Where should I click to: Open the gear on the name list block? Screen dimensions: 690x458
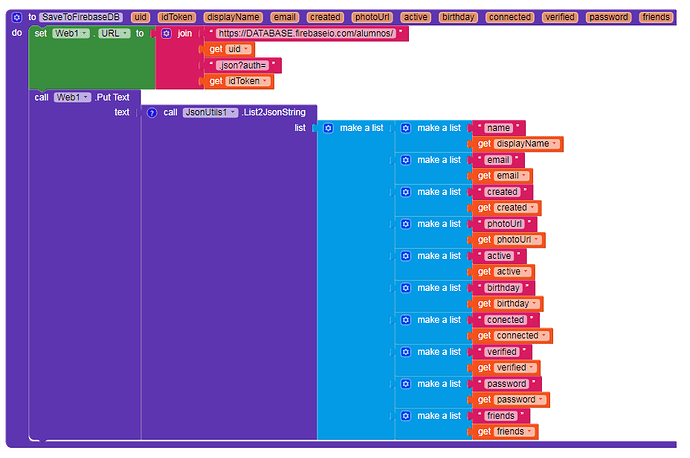(x=406, y=128)
